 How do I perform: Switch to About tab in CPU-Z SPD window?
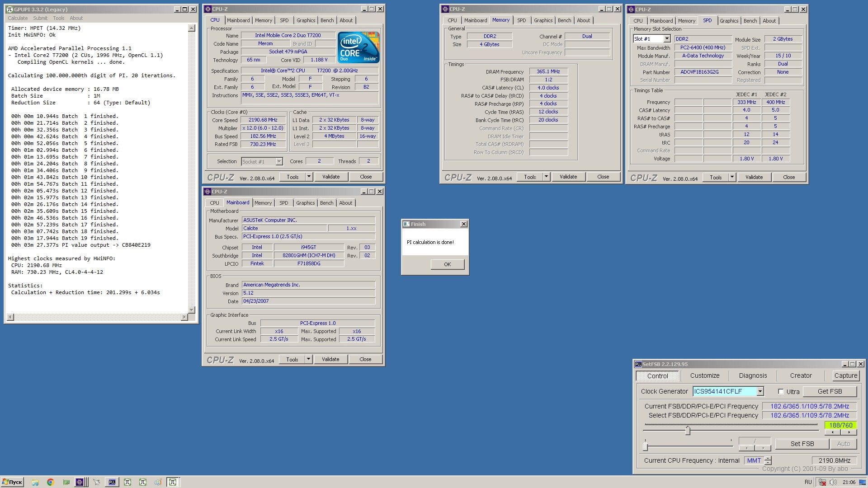point(769,21)
